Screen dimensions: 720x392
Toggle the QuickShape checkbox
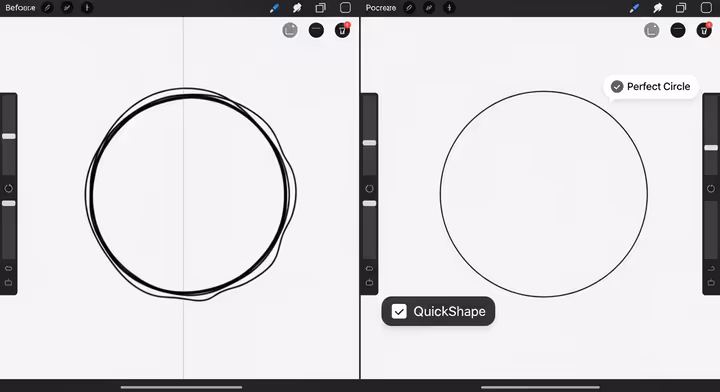pyautogui.click(x=399, y=311)
